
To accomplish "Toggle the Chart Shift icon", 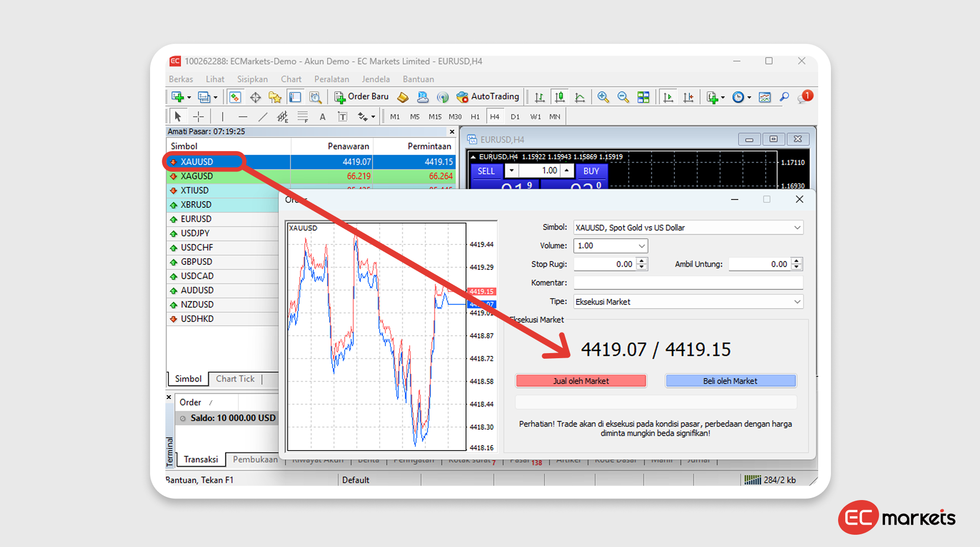I will [688, 97].
